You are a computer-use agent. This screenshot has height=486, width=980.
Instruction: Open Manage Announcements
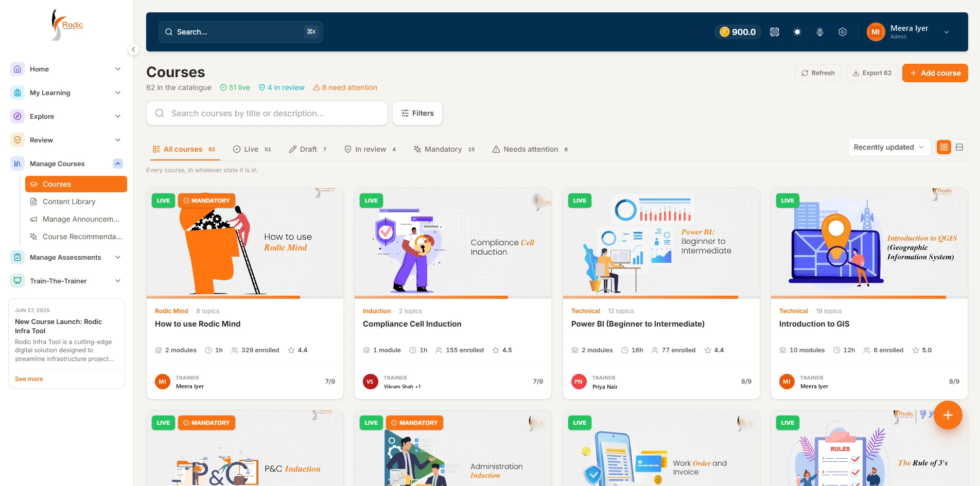[76, 219]
